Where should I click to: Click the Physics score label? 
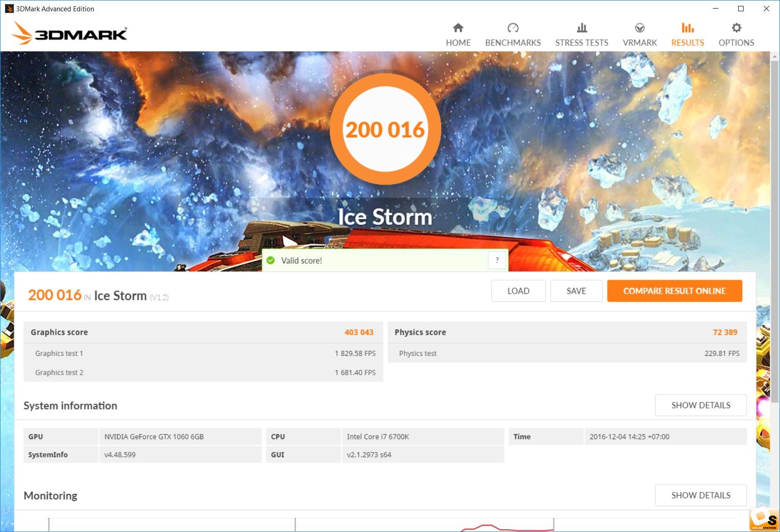pyautogui.click(x=420, y=332)
